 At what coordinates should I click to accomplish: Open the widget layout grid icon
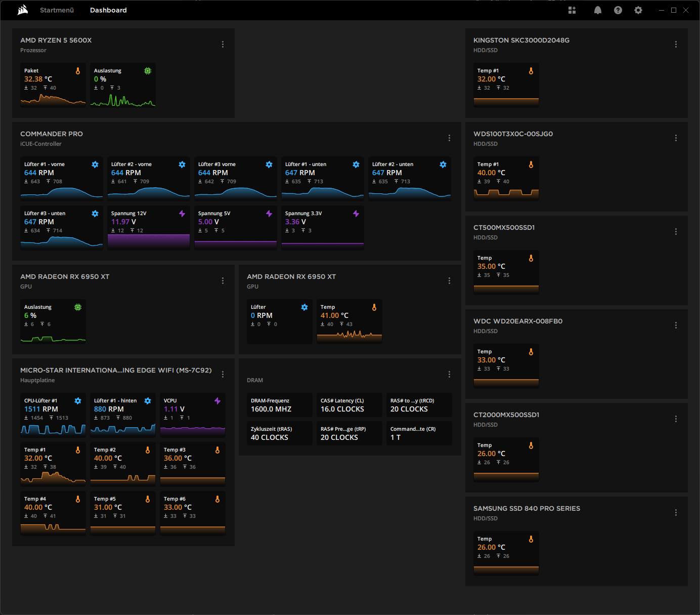pos(572,10)
